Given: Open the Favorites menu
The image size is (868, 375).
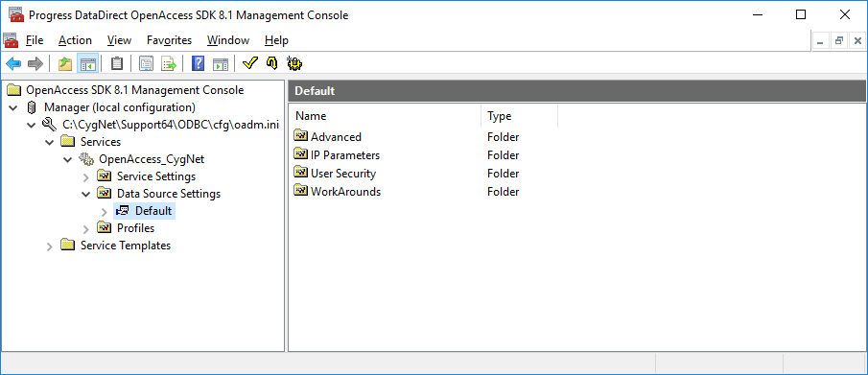Looking at the screenshot, I should point(170,40).
